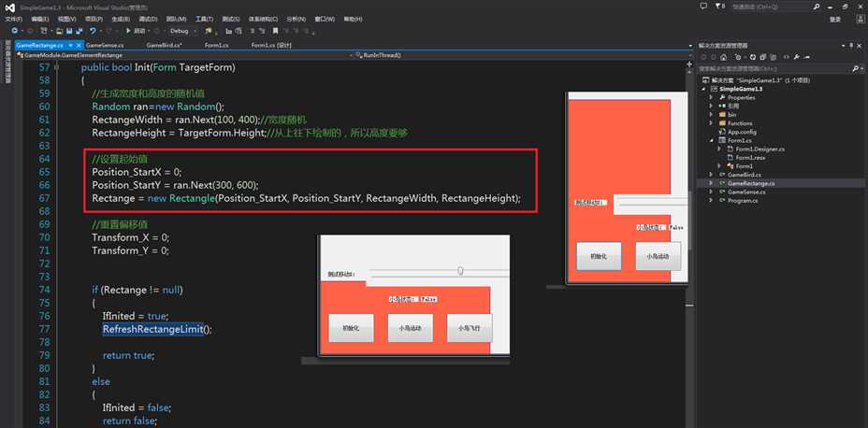This screenshot has width=868, height=428.
Task: Collapse the Form1.cs node
Action: (712, 140)
